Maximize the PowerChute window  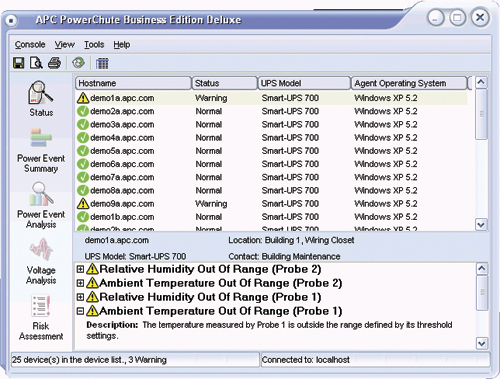pyautogui.click(x=458, y=17)
